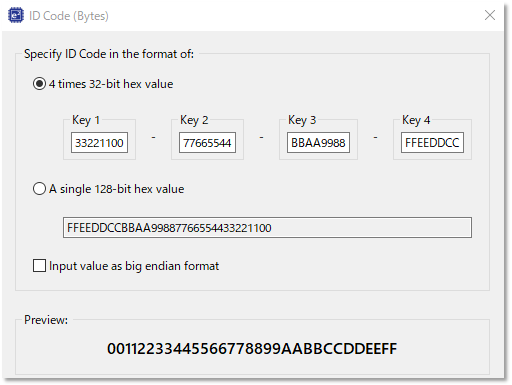Click the 'ID Code (Bytes)' title bar text

69,16
